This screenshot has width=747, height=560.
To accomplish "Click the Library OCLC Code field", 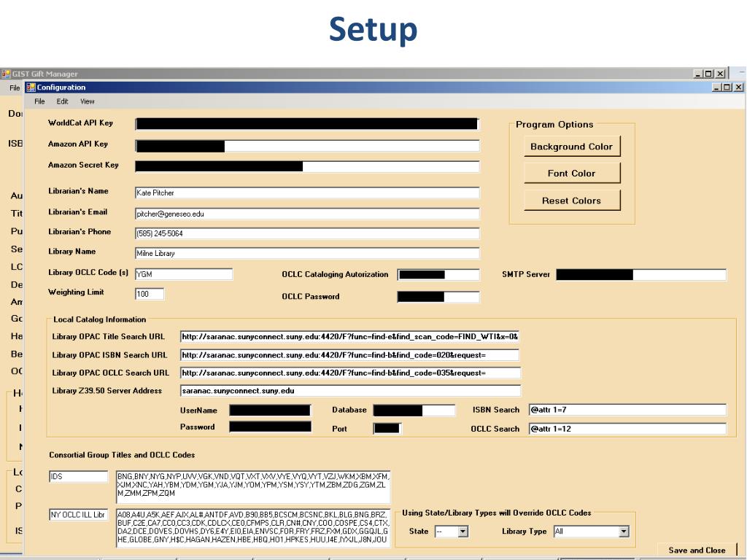I will point(184,274).
